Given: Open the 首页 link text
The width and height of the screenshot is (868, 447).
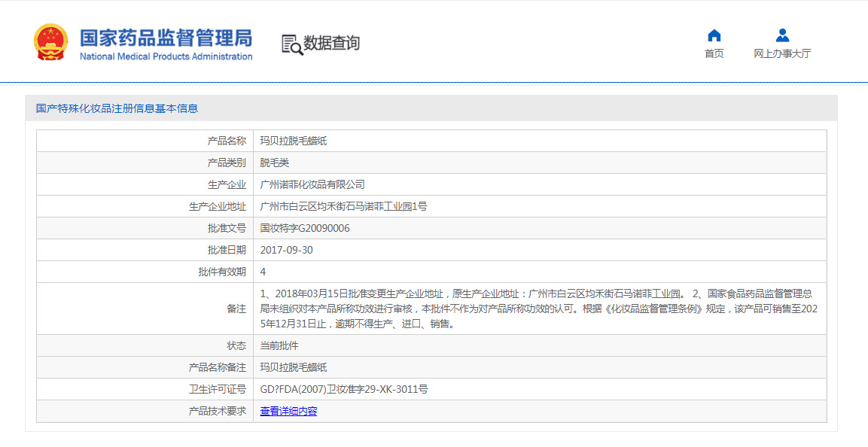Looking at the screenshot, I should [714, 53].
